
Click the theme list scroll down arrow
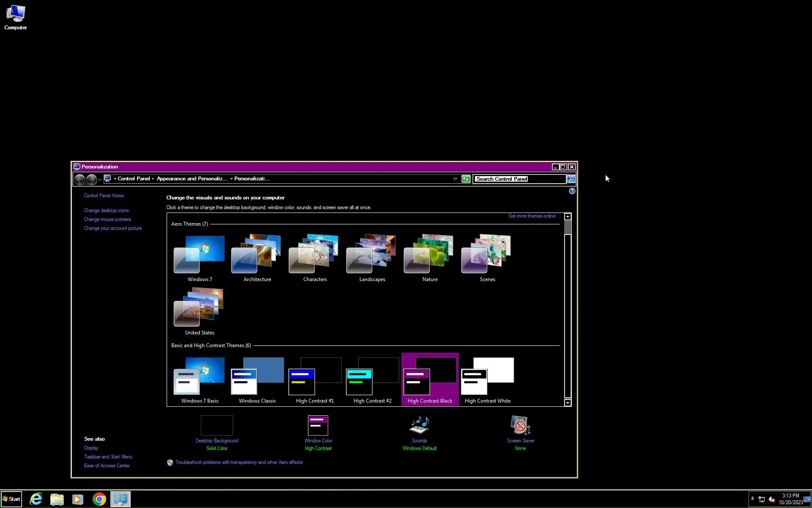tap(568, 403)
